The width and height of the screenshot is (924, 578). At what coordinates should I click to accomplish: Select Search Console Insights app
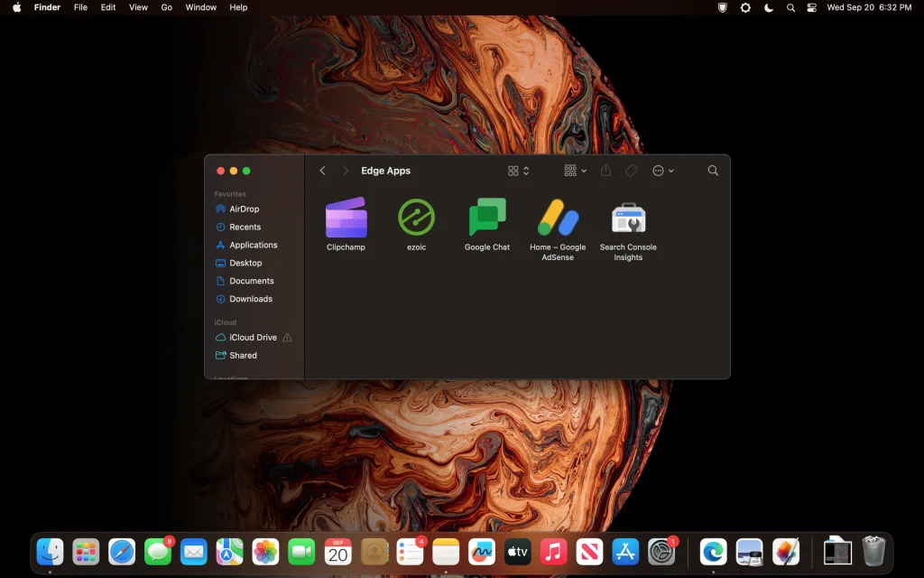click(628, 218)
